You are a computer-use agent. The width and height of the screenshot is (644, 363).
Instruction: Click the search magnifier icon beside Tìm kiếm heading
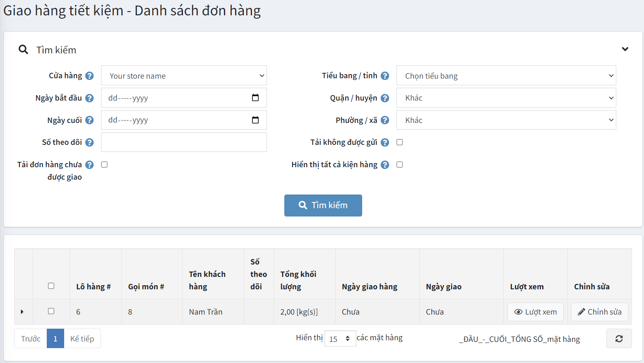pyautogui.click(x=24, y=50)
